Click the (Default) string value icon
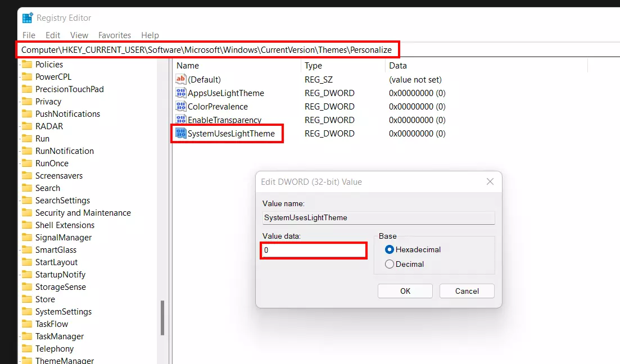The image size is (620, 364). [x=180, y=79]
